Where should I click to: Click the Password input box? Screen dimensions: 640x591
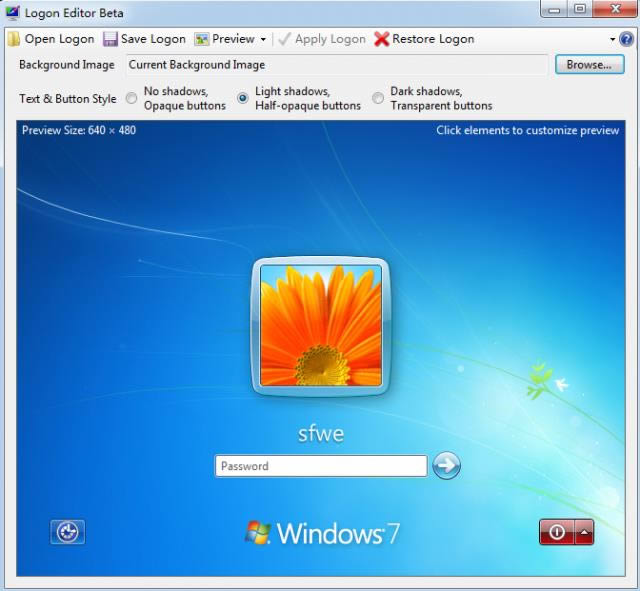[x=321, y=466]
